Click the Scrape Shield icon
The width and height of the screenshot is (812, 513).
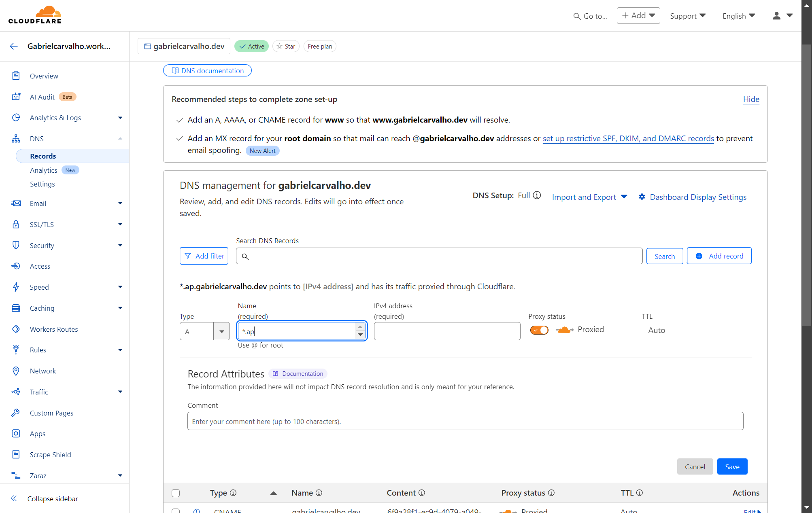16,454
